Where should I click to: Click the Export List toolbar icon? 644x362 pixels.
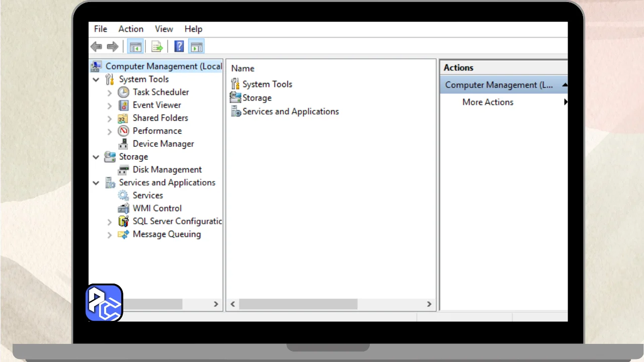157,47
